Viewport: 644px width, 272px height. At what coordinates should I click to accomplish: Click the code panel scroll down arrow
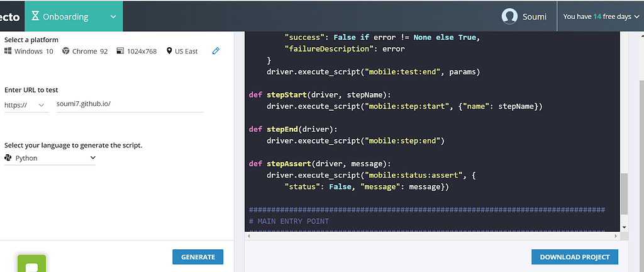(x=624, y=227)
